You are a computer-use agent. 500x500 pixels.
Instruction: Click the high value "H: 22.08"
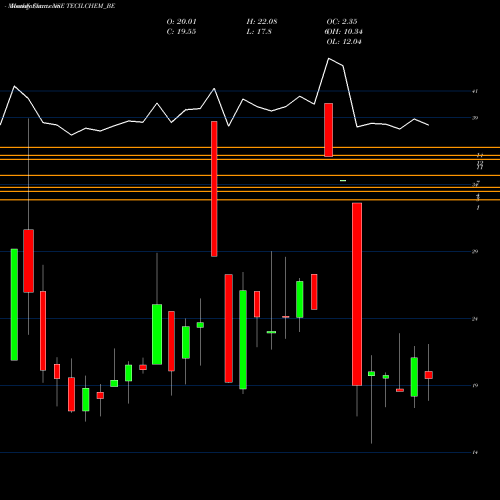[x=262, y=22]
